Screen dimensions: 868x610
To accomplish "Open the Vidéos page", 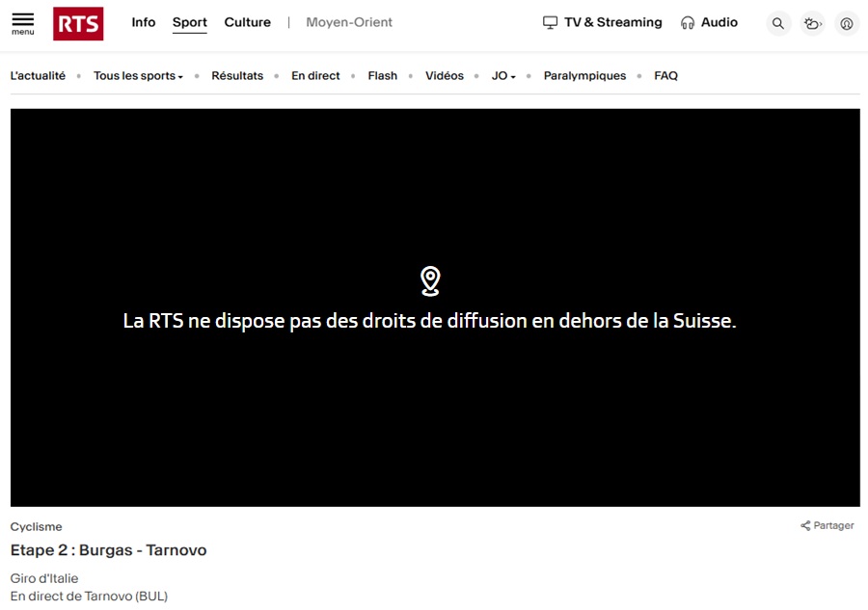I will [x=445, y=76].
